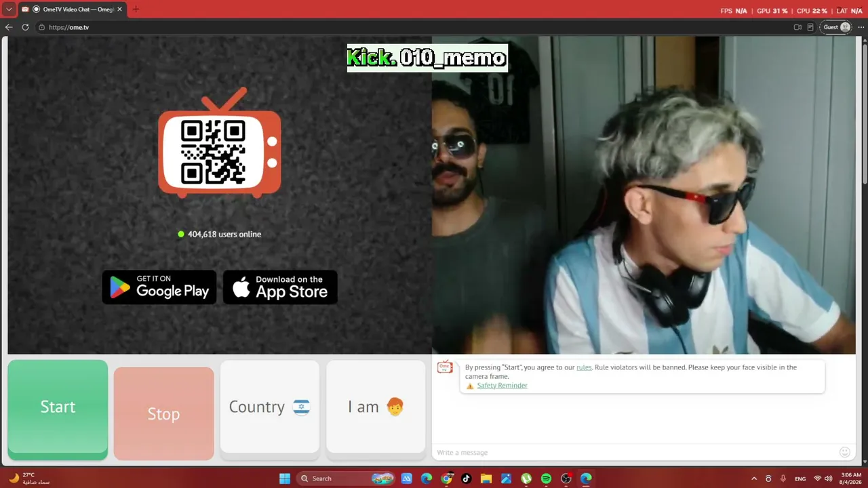868x488 pixels.
Task: Open Google Chrome from the taskbar
Action: [446, 479]
